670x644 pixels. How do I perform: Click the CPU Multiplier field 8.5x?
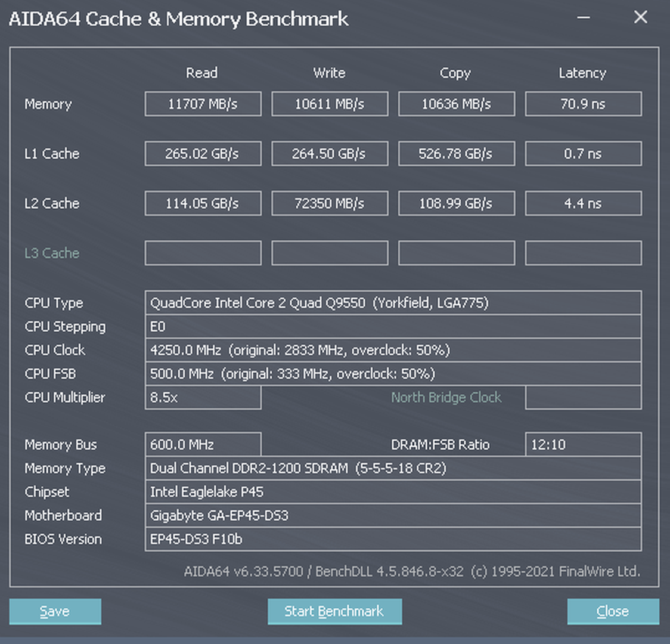point(203,397)
